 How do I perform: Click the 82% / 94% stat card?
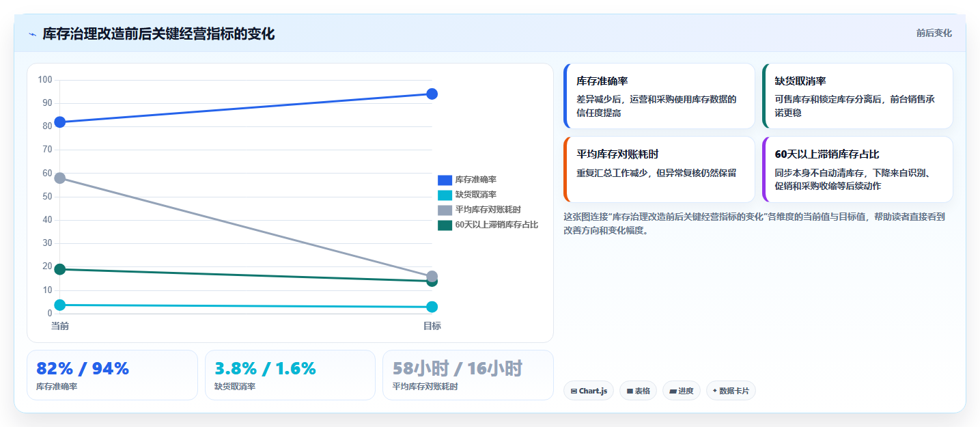point(112,375)
